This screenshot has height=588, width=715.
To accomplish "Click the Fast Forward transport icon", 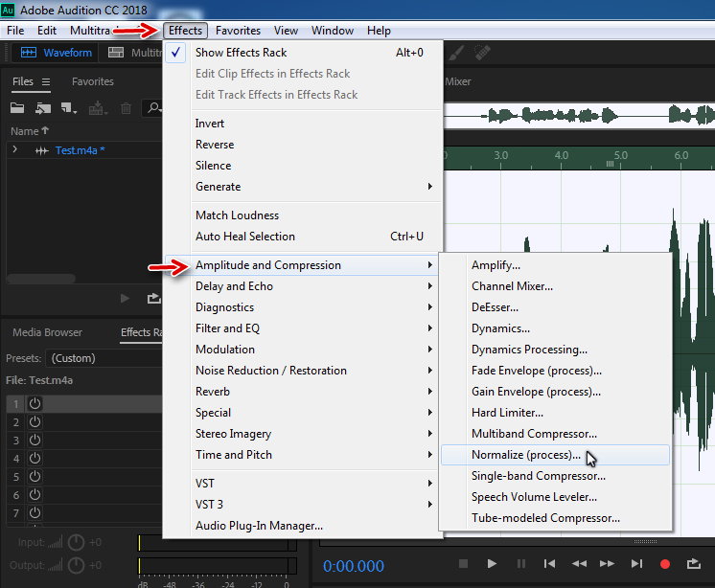I will click(608, 564).
